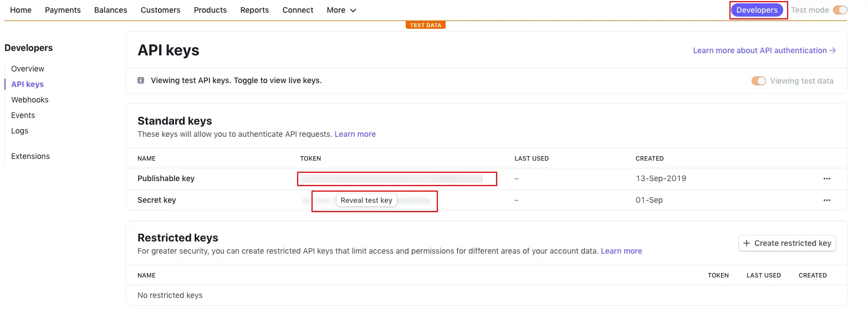Click the Secret key name cell

[x=157, y=200]
